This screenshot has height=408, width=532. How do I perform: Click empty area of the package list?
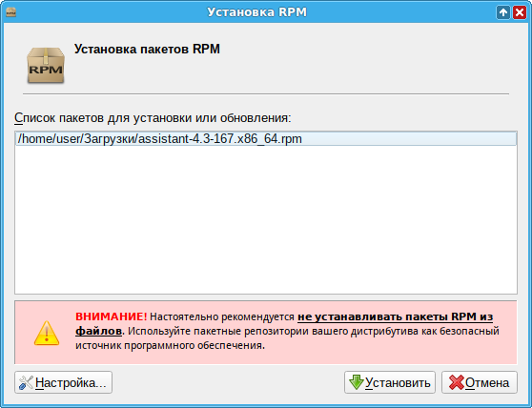click(266, 220)
